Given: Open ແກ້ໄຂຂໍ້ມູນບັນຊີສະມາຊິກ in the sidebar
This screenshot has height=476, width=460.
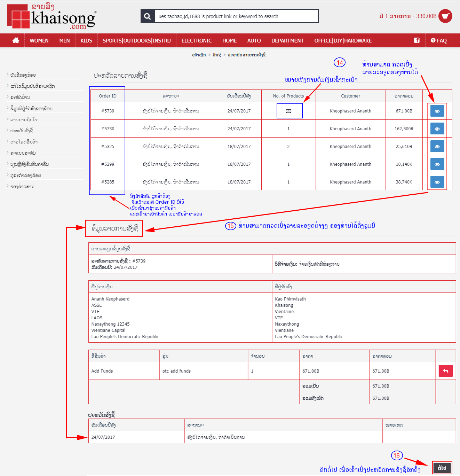Looking at the screenshot, I should 33,86.
